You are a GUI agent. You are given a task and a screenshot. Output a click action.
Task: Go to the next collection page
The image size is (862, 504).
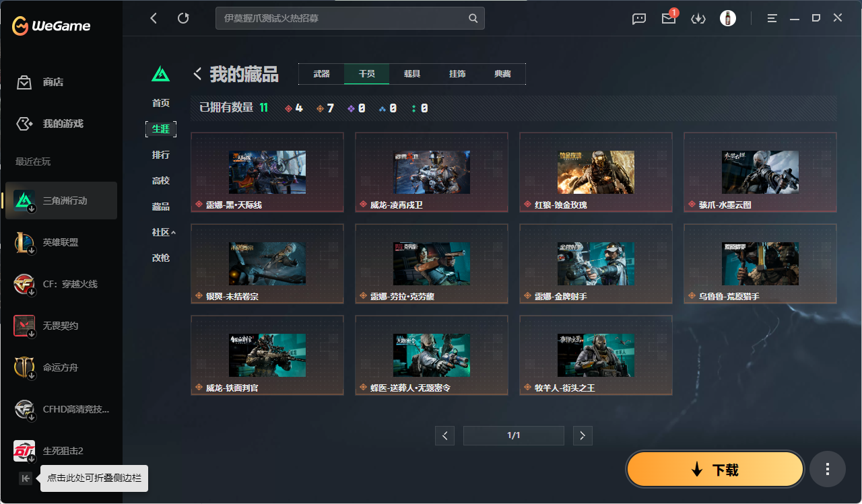583,435
